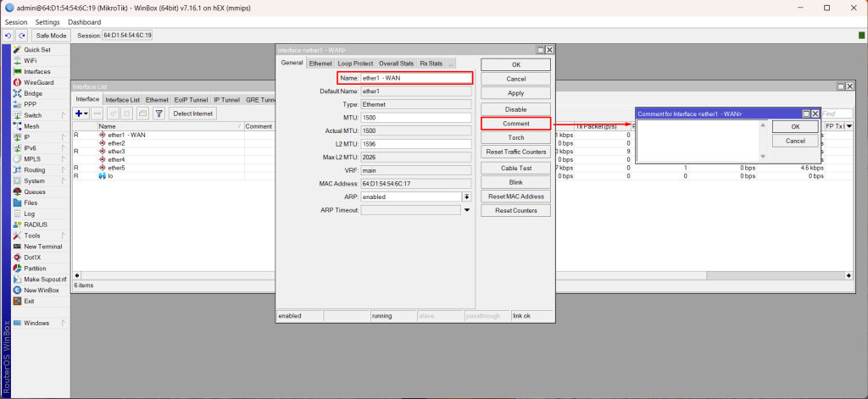Open Queues from the sidebar
The width and height of the screenshot is (868, 399).
point(34,192)
